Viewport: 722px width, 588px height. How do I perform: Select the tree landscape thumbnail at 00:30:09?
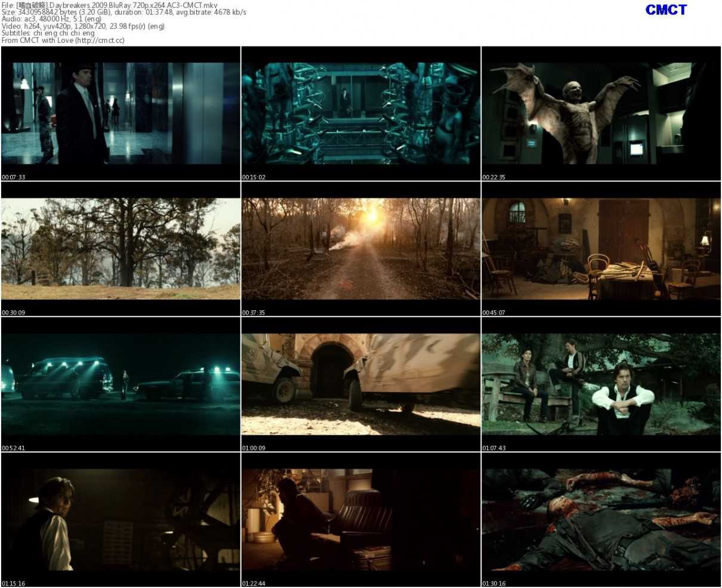[121, 249]
